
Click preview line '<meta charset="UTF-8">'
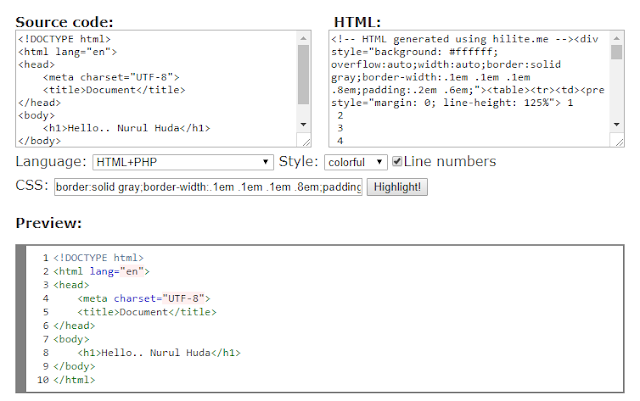coord(144,299)
